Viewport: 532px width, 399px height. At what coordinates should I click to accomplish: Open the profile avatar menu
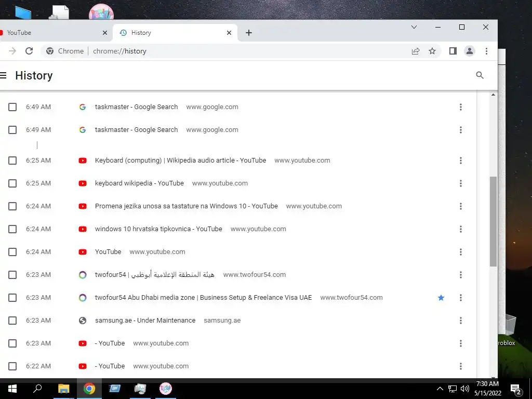(470, 51)
